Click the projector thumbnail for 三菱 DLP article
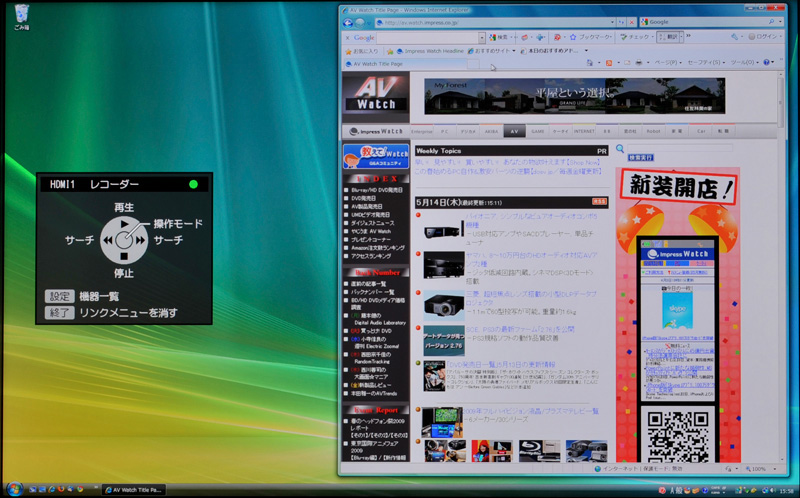This screenshot has height=498, width=800. [x=444, y=305]
